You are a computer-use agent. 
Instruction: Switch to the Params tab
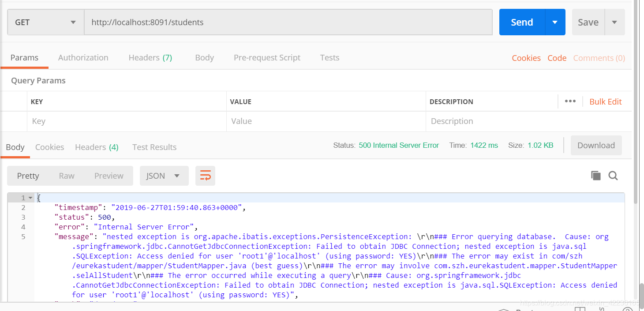point(24,58)
